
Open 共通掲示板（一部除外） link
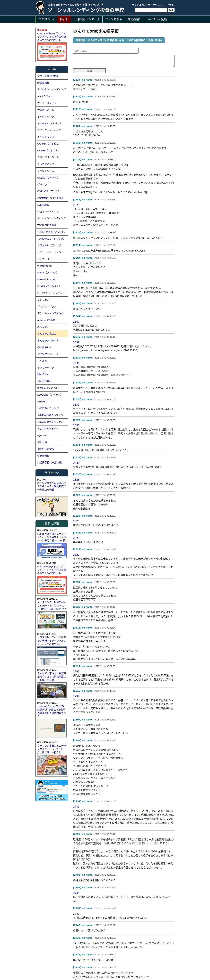click(x=52, y=463)
